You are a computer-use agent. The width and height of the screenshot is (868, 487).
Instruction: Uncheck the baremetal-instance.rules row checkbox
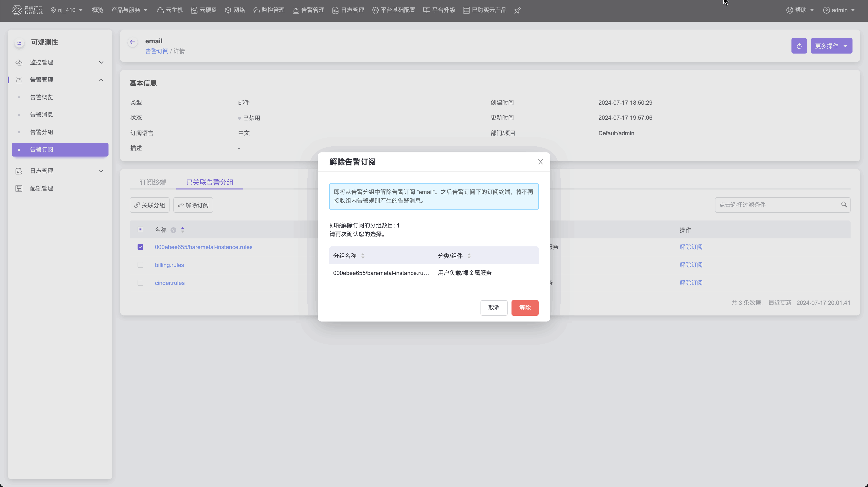140,247
